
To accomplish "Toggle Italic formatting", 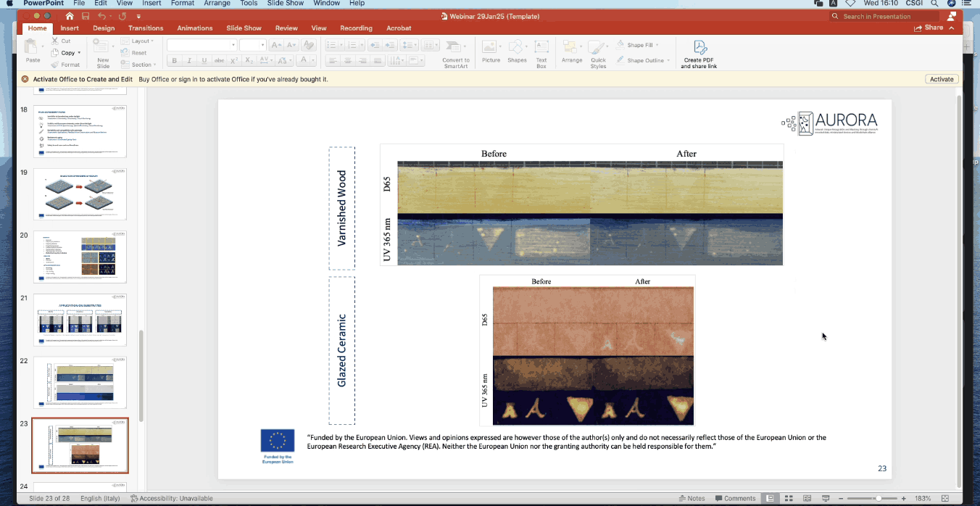I will point(189,61).
